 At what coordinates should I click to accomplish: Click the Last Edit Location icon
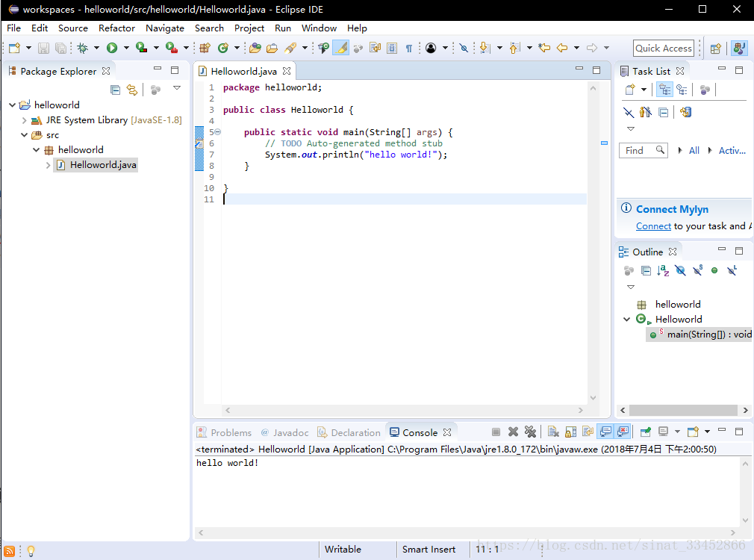(x=544, y=48)
